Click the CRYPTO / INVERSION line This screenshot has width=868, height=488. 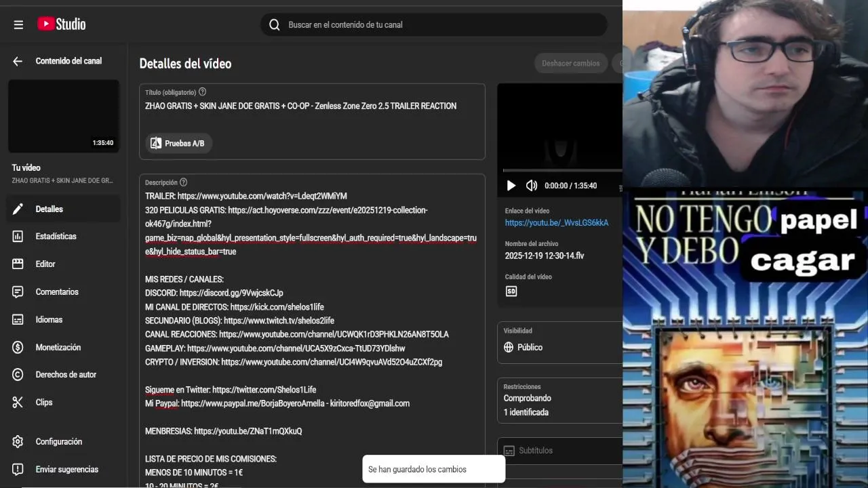click(x=294, y=363)
